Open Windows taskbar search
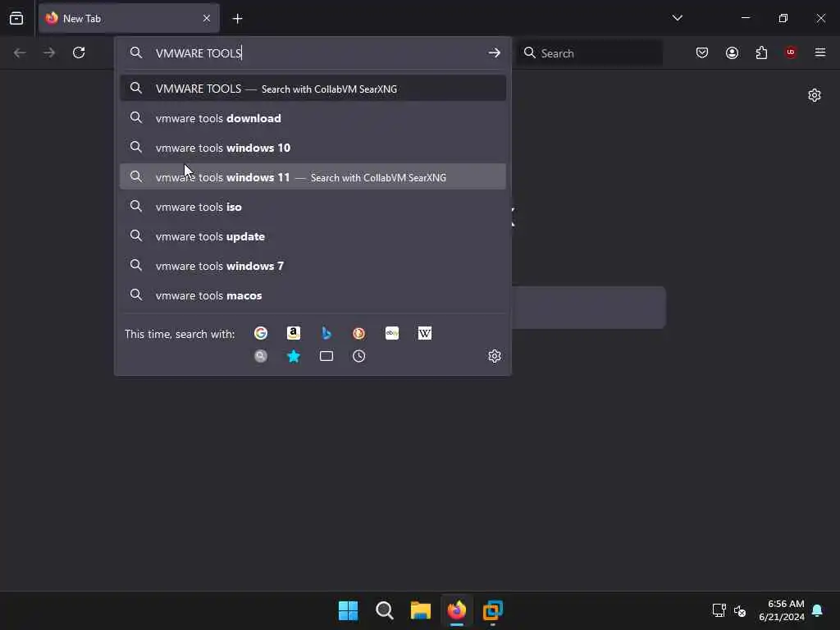This screenshot has width=840, height=630. click(x=384, y=610)
